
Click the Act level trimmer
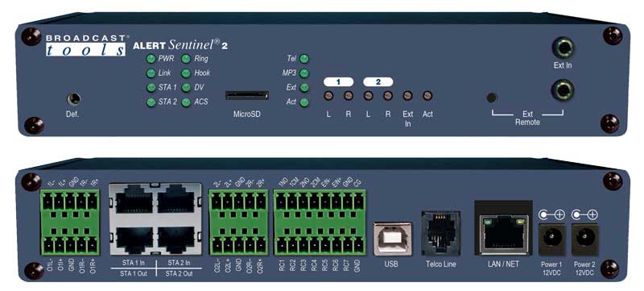coord(427,96)
